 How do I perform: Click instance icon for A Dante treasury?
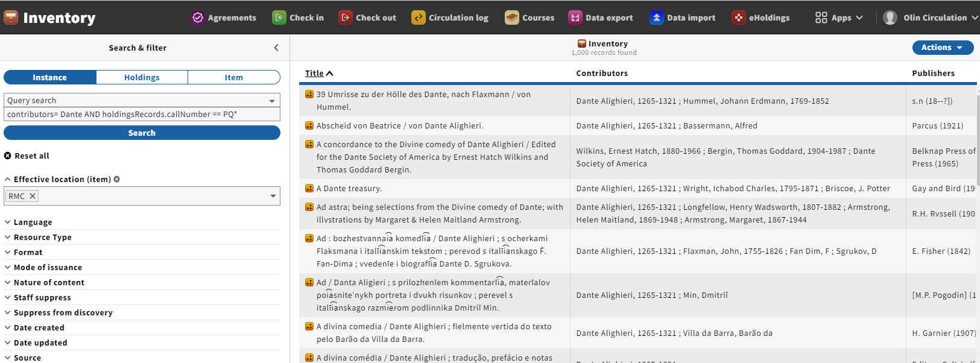pos(309,188)
